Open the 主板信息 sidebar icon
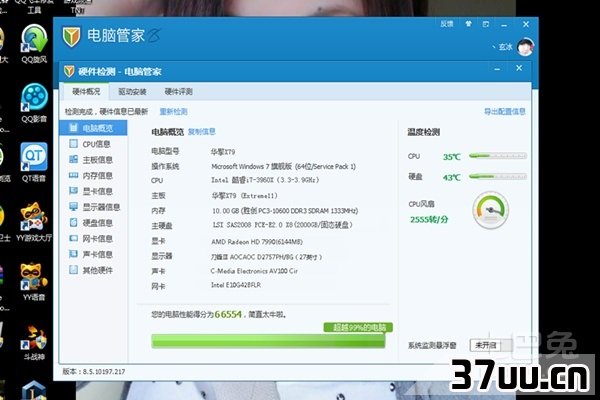 [x=73, y=159]
